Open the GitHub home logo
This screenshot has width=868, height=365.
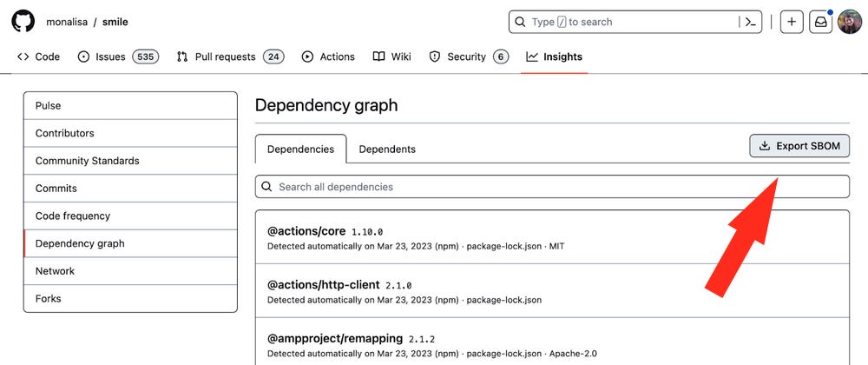tap(23, 22)
